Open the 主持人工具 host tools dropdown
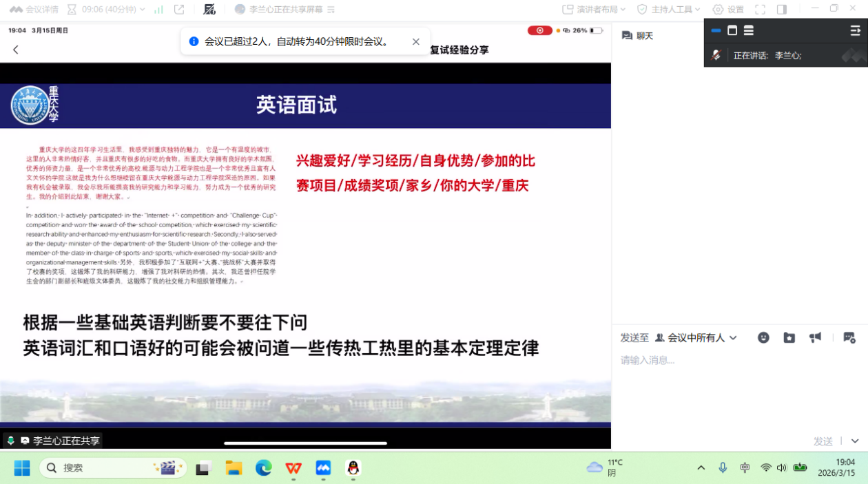This screenshot has height=484, width=868. click(668, 10)
